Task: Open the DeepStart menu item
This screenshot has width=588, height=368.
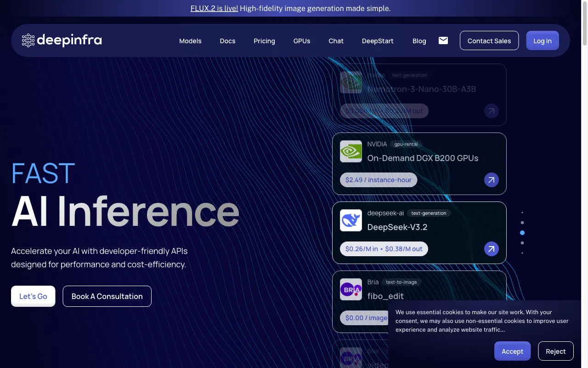Action: pos(378,41)
